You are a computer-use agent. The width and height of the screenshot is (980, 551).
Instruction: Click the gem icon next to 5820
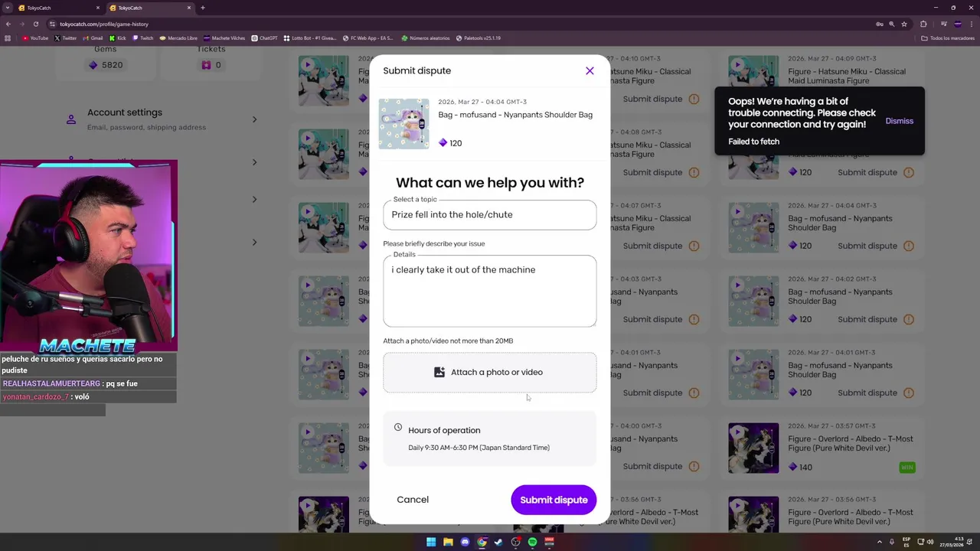93,65
